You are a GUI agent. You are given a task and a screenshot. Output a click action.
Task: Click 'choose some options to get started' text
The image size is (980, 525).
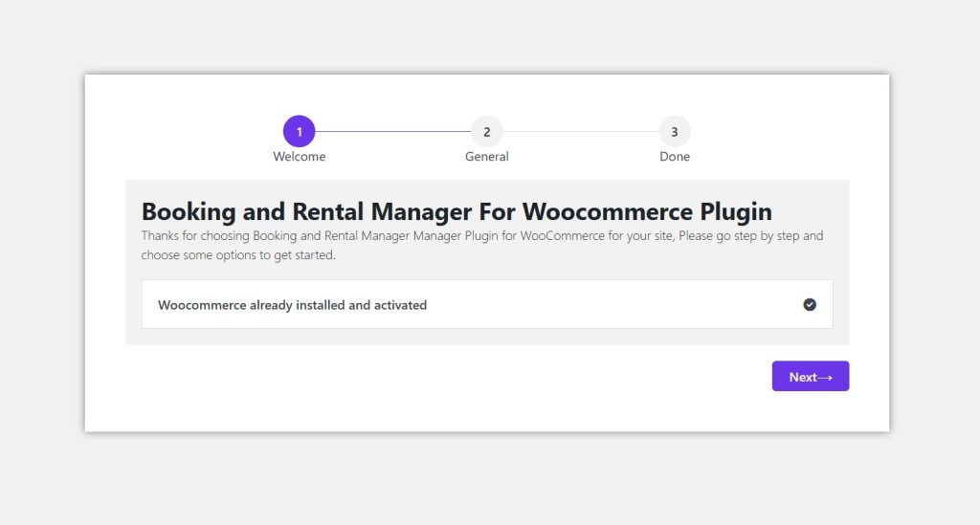[x=237, y=255]
